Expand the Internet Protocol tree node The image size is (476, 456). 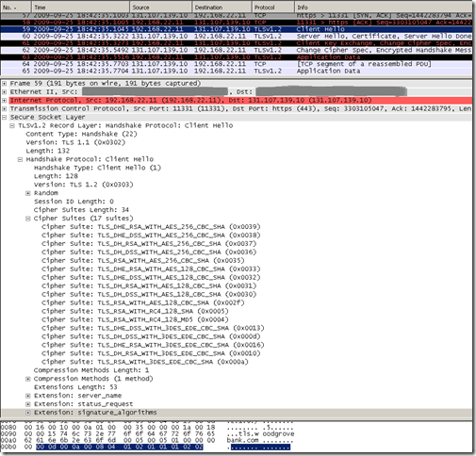tap(5, 101)
